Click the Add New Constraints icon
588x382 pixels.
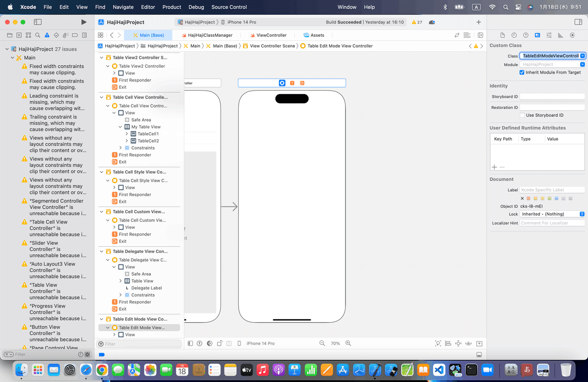(x=459, y=344)
